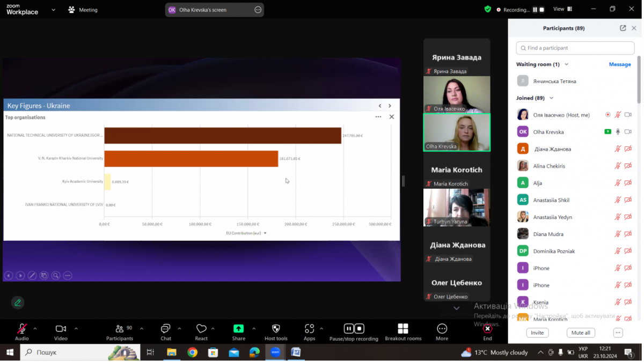Unmute audio with the microphone button

point(22,329)
